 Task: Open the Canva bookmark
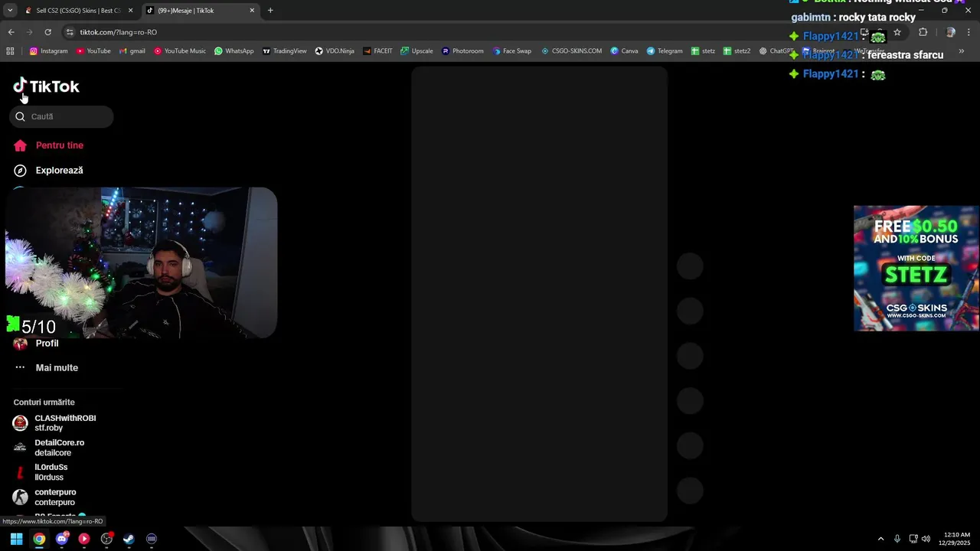pos(624,51)
